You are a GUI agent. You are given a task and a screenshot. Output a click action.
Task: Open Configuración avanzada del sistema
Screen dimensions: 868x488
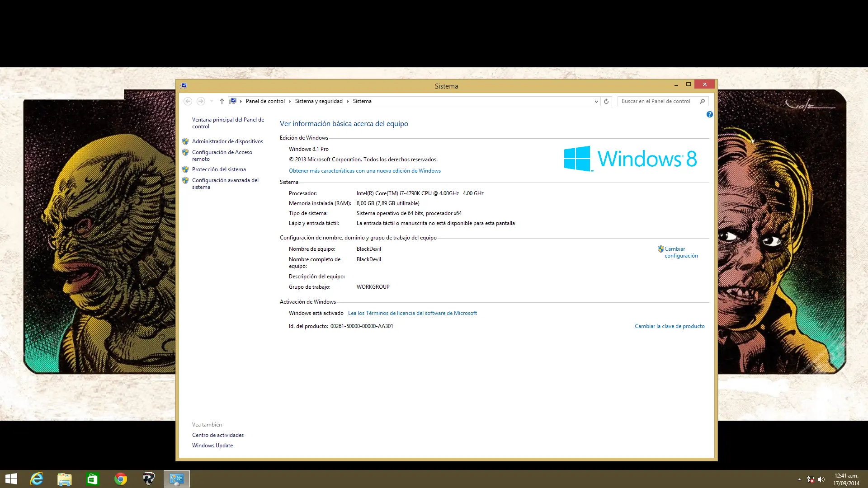(225, 183)
